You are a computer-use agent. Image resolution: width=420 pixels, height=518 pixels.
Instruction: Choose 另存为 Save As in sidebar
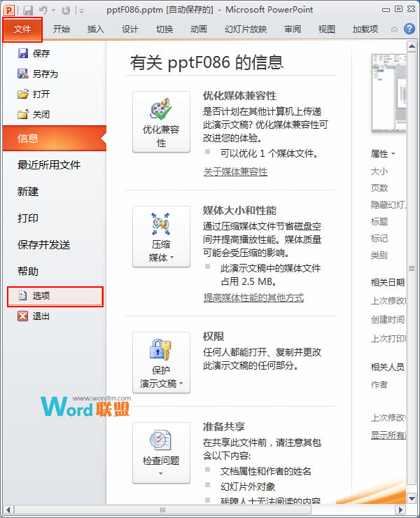click(37, 73)
